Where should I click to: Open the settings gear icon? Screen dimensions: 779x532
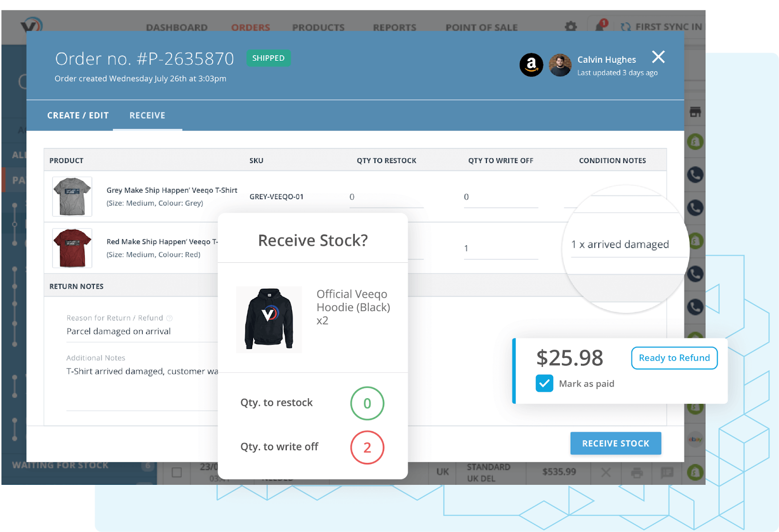pos(571,26)
